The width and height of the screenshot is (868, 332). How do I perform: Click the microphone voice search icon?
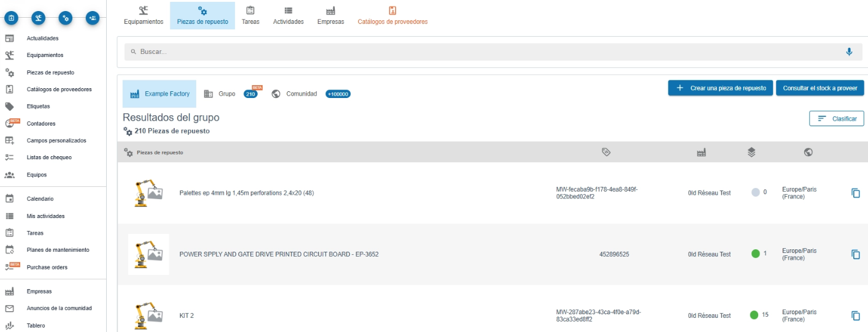click(849, 52)
